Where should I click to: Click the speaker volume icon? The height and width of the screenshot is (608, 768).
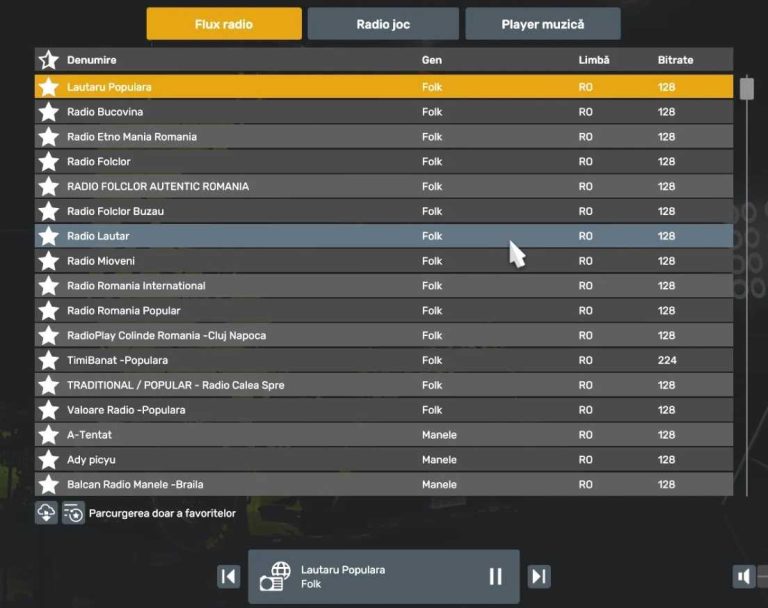click(x=744, y=576)
